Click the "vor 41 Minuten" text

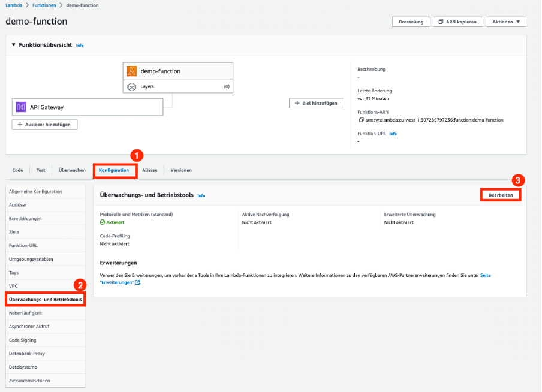373,98
